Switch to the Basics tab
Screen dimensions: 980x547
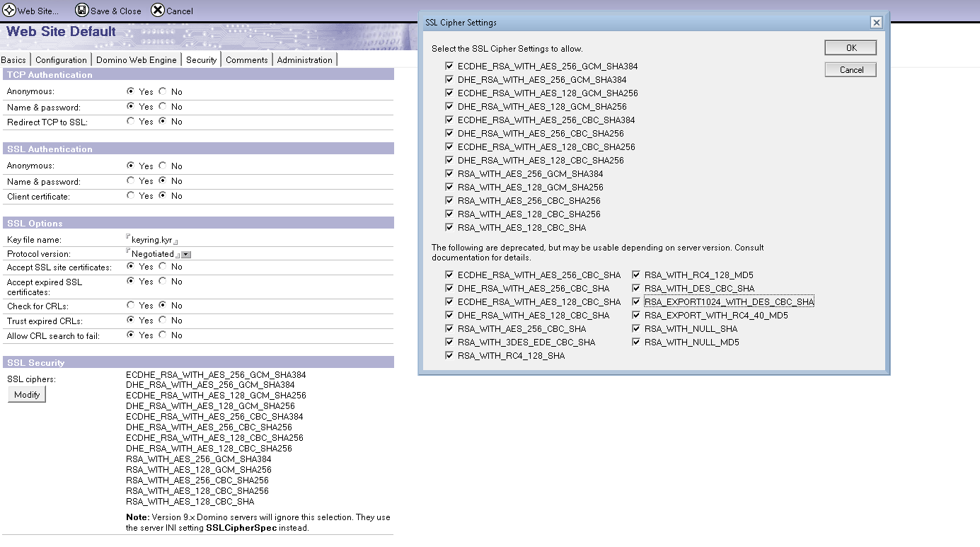pyautogui.click(x=14, y=60)
